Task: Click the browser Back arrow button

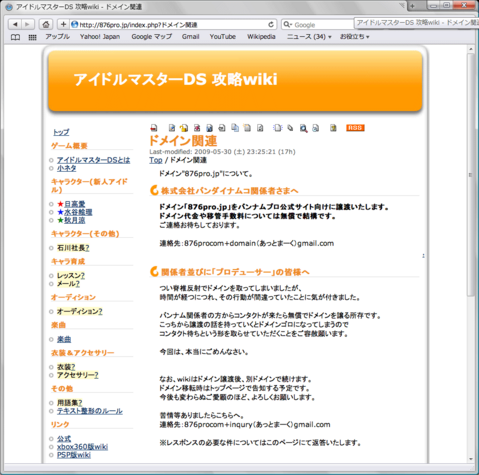Action: tap(15, 24)
